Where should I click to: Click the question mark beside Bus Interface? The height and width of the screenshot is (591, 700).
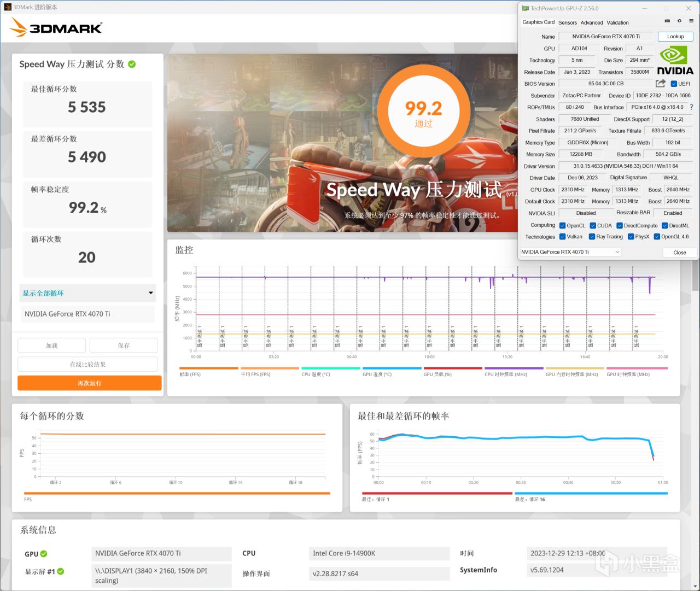click(691, 107)
